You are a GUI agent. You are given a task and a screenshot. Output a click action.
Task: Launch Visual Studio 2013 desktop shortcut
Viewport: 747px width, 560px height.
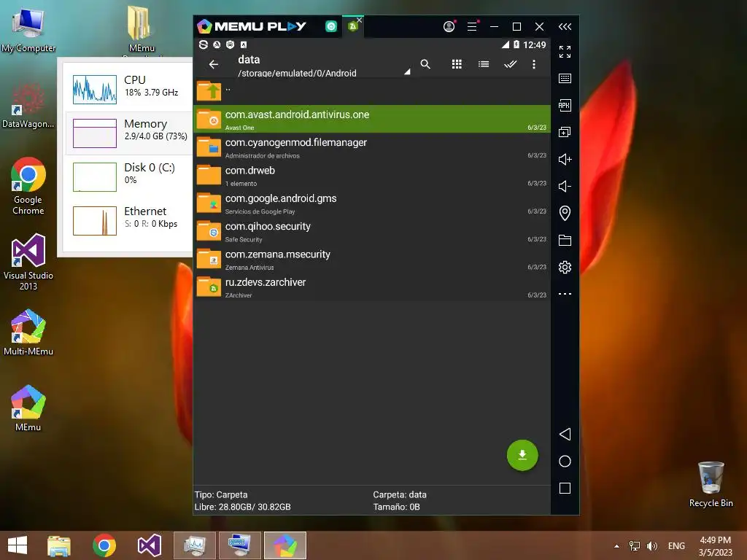pos(28,262)
